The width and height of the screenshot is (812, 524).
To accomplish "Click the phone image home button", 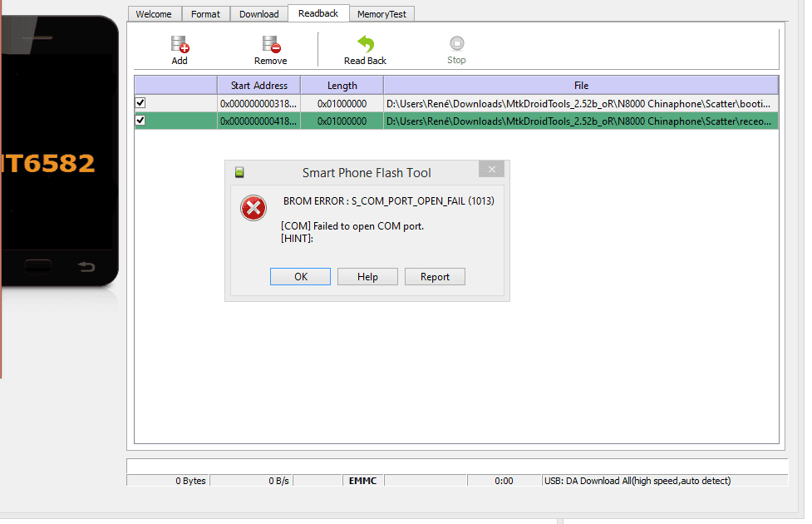I will pos(37,266).
